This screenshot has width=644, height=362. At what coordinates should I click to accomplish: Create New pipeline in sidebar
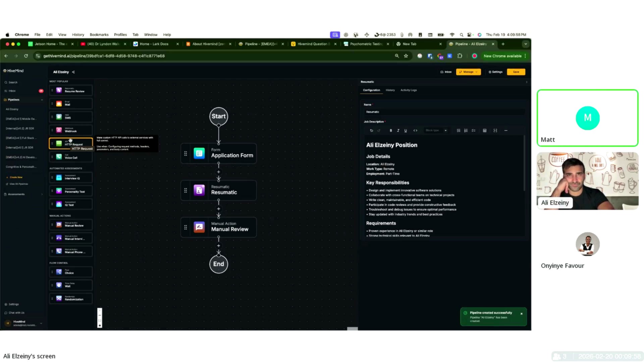tap(14, 177)
